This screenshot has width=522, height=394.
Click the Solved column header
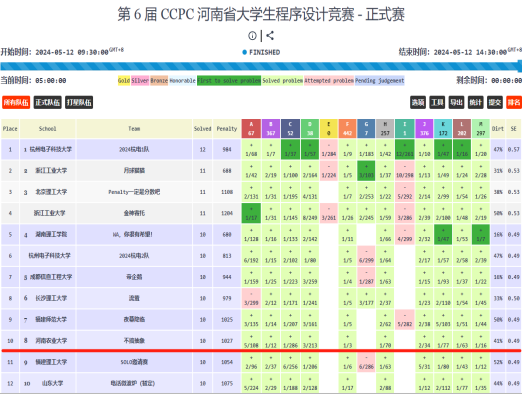[x=202, y=129]
